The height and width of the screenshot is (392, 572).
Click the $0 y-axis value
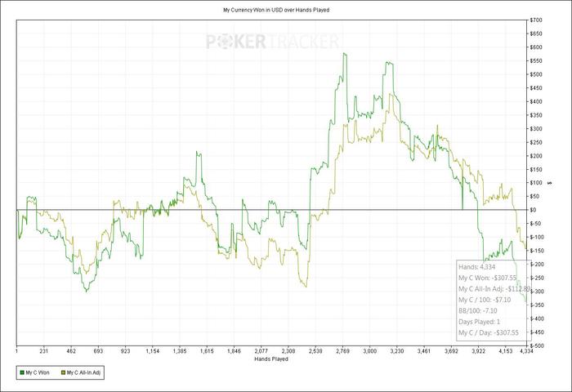[x=533, y=210]
